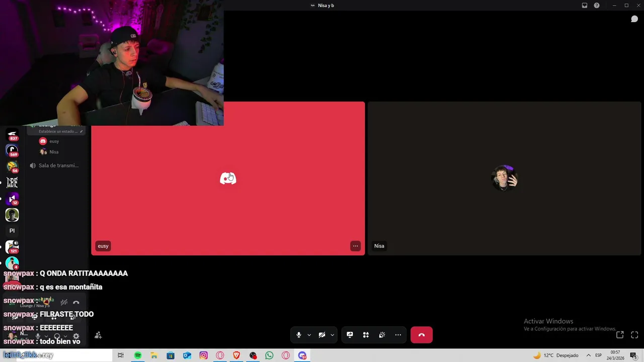The image size is (644, 362).
Task: Open Instagram from the taskbar
Action: (203, 355)
